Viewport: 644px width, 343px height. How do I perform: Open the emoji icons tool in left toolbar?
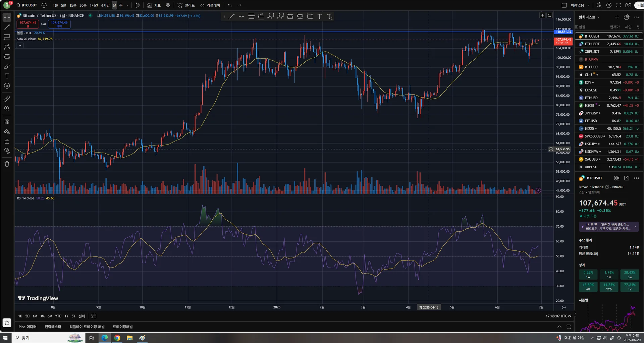pyautogui.click(x=7, y=86)
